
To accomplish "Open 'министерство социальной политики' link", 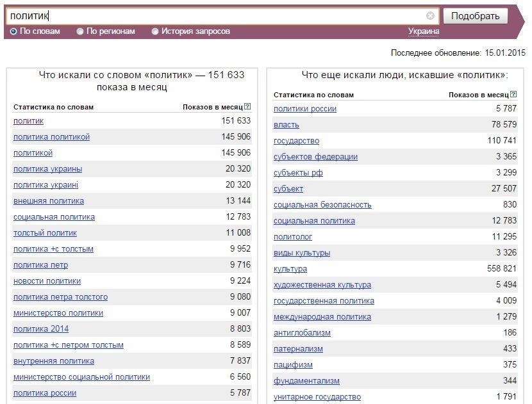I will pyautogui.click(x=82, y=377).
